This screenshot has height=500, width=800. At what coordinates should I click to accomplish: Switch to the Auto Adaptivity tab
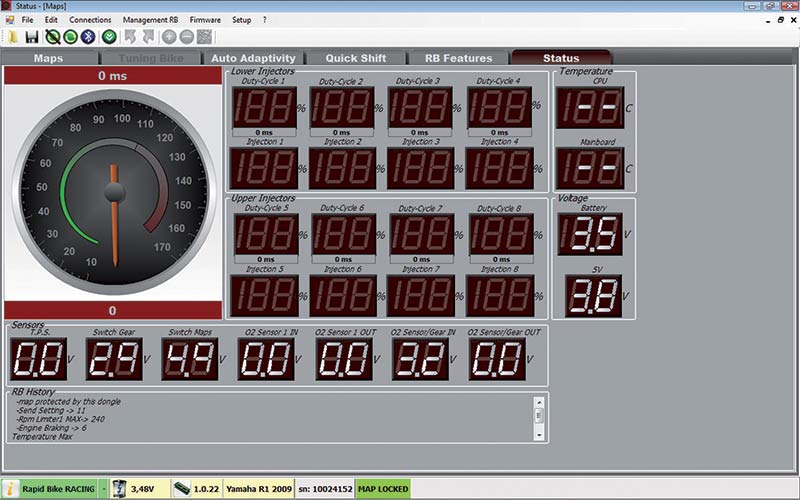click(x=253, y=58)
